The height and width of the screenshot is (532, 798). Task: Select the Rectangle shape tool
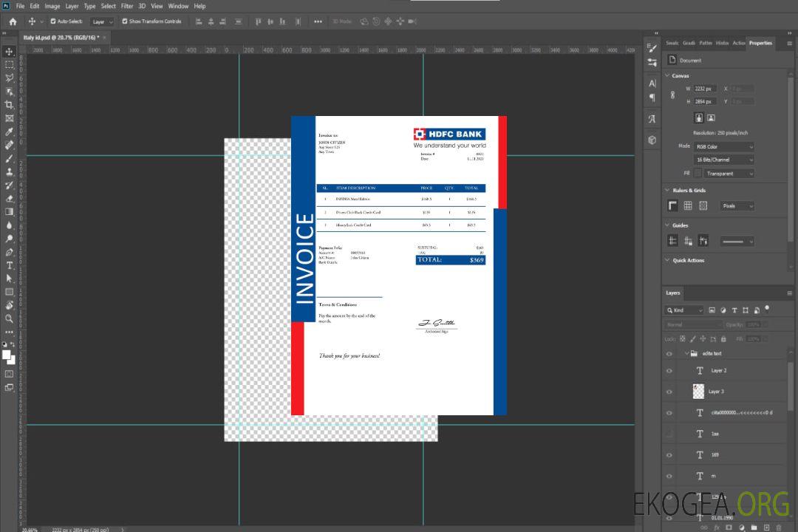9,292
